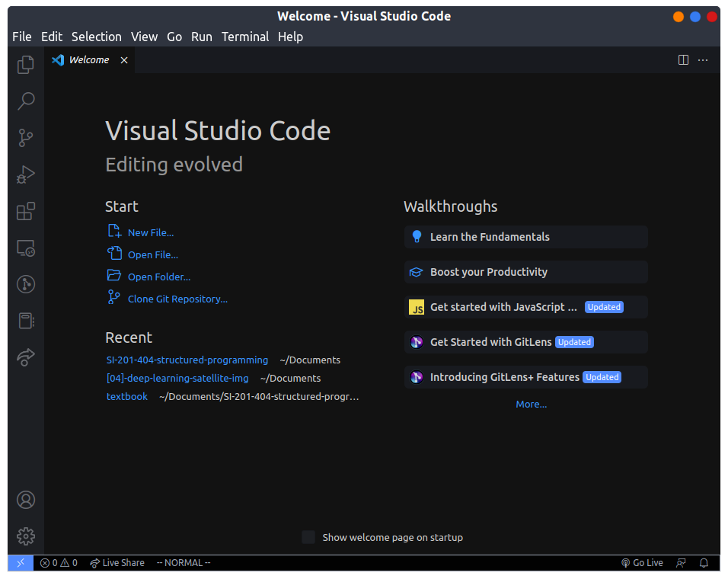Click the -- NORMAL -- mode indicator
This screenshot has width=728, height=579.
point(184,563)
